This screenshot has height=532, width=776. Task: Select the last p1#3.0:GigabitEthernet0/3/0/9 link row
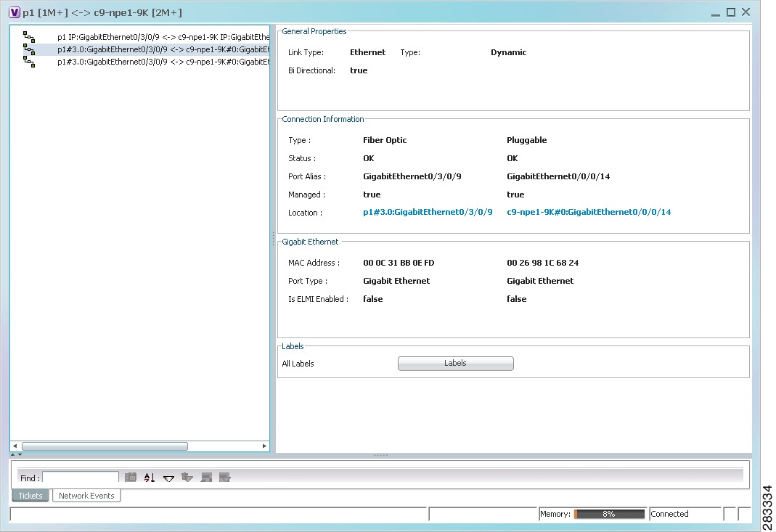click(x=146, y=62)
